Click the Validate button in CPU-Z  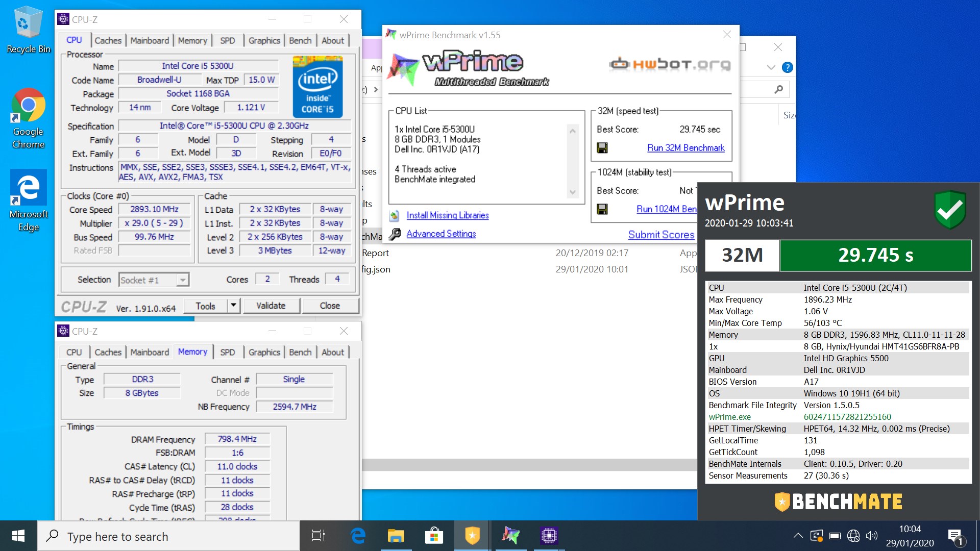[271, 306]
